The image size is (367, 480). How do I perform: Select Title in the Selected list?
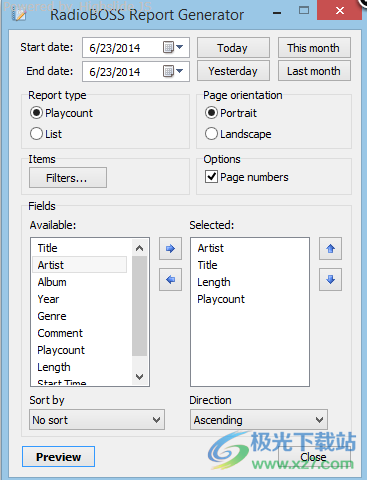(x=250, y=265)
